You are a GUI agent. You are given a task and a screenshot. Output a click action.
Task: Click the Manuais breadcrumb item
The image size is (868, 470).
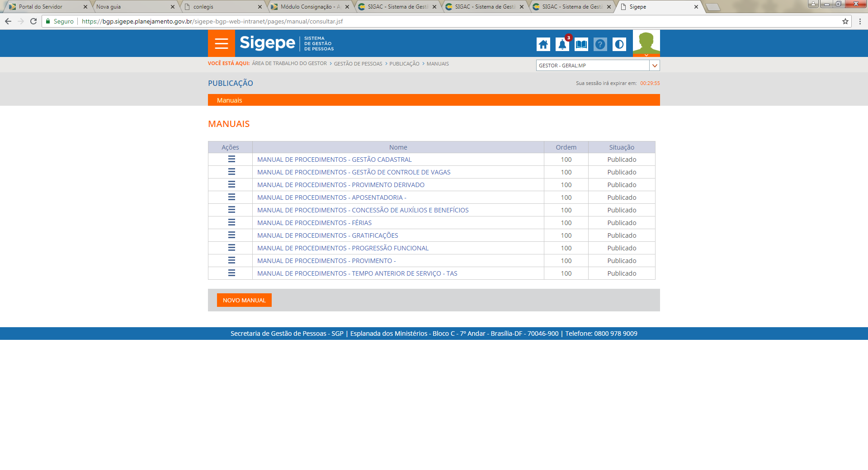tap(438, 64)
